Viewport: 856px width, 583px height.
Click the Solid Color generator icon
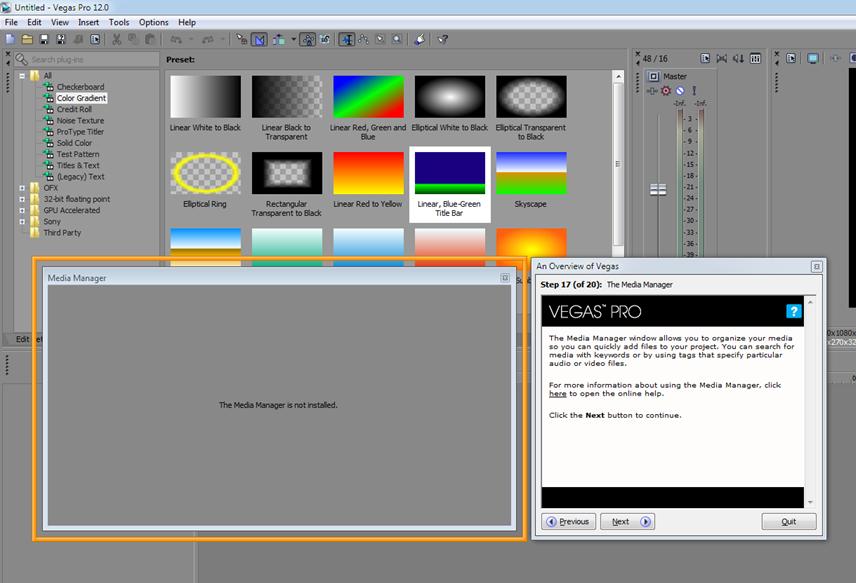(49, 143)
